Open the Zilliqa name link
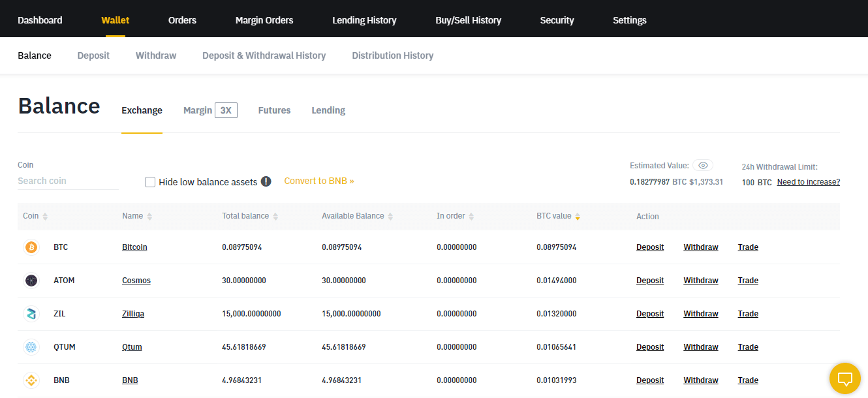 click(133, 314)
